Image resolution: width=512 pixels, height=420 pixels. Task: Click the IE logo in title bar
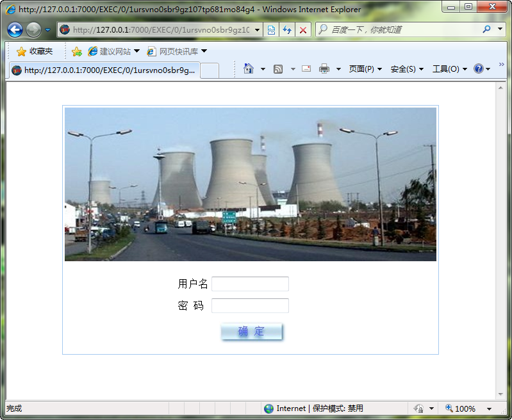click(x=11, y=9)
